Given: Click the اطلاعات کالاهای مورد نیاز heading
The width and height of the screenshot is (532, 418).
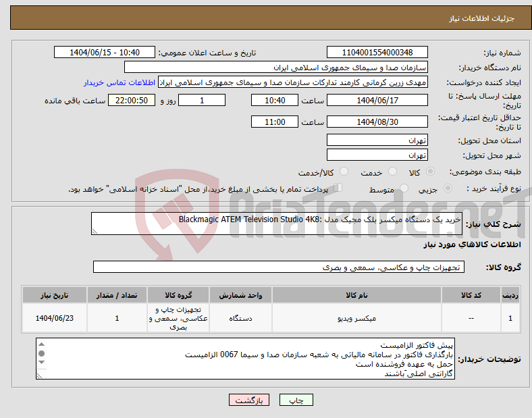Looking at the screenshot, I should coord(472,244).
